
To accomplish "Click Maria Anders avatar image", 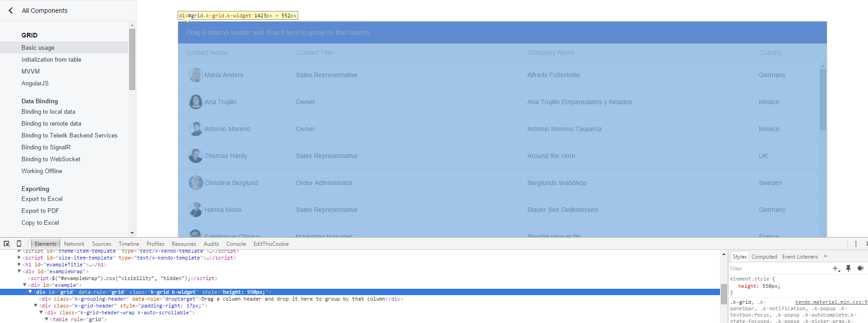I will [195, 75].
